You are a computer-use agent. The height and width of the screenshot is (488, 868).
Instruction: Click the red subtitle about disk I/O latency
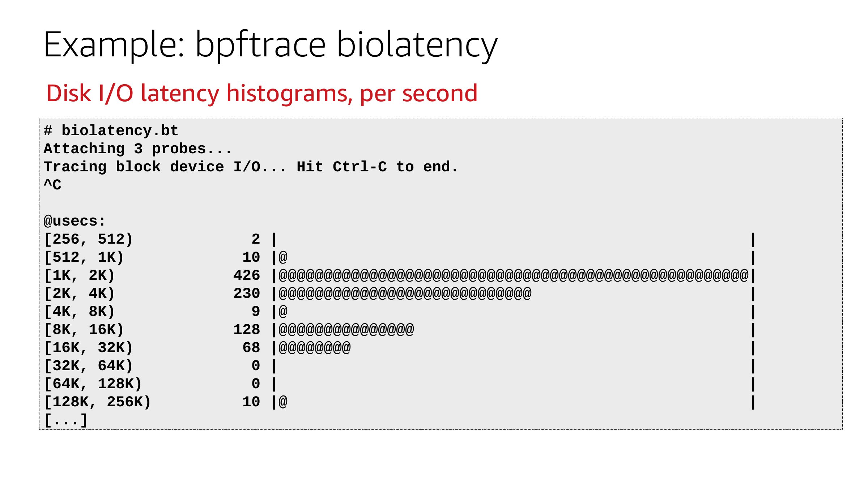(x=262, y=93)
